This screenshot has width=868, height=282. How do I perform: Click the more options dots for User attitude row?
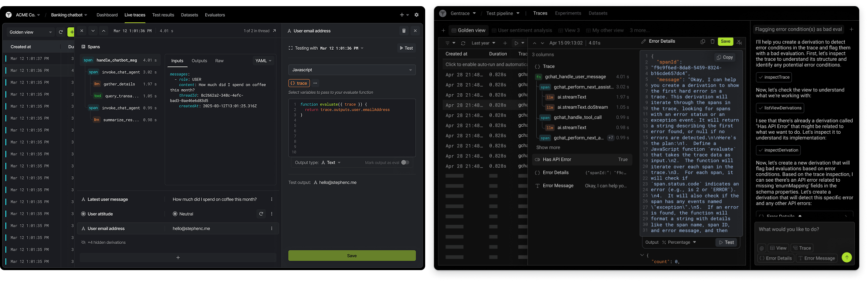[272, 214]
